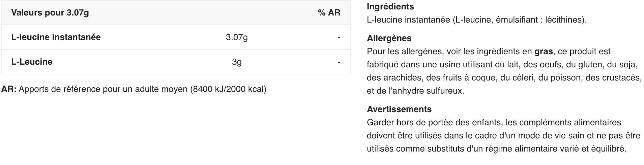Click the 'Ingrédients' heading
Viewport: 644px width, 165px height.
(390, 6)
